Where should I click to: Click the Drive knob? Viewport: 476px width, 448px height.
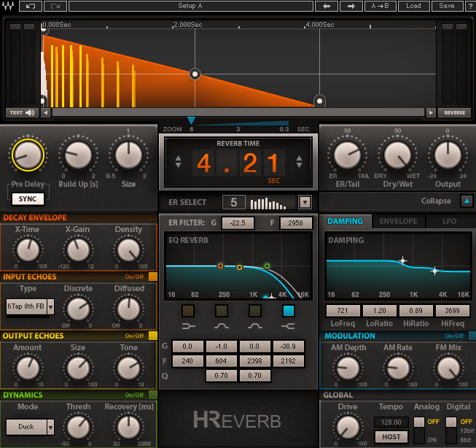pyautogui.click(x=348, y=427)
